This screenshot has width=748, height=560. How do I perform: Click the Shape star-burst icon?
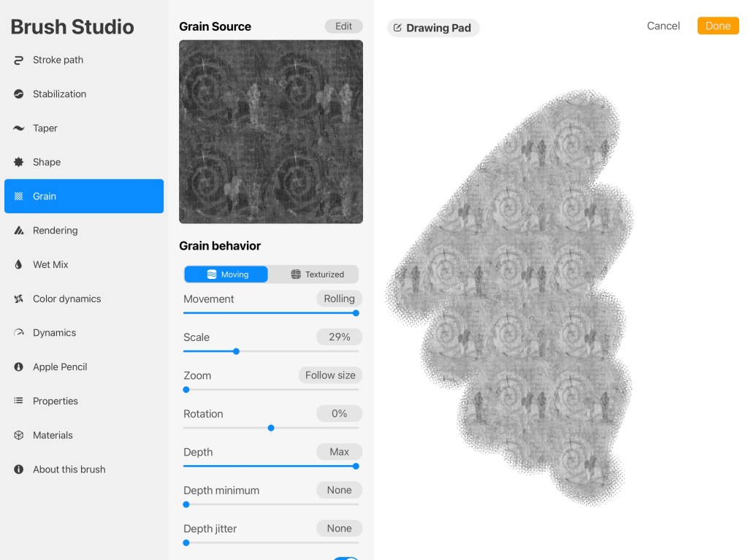[x=18, y=162]
